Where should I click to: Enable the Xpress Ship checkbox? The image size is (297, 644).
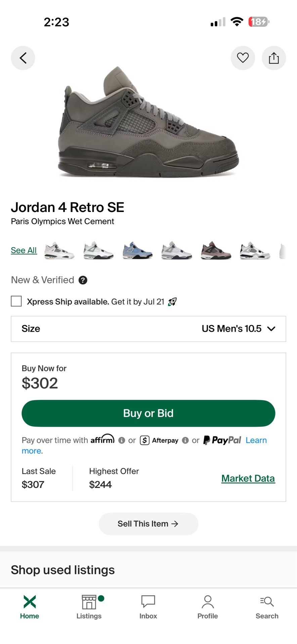click(16, 301)
